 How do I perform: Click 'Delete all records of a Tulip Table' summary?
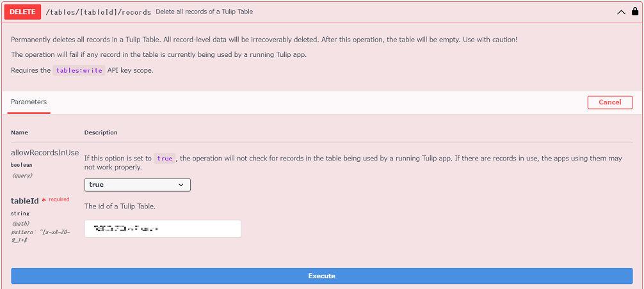[204, 12]
